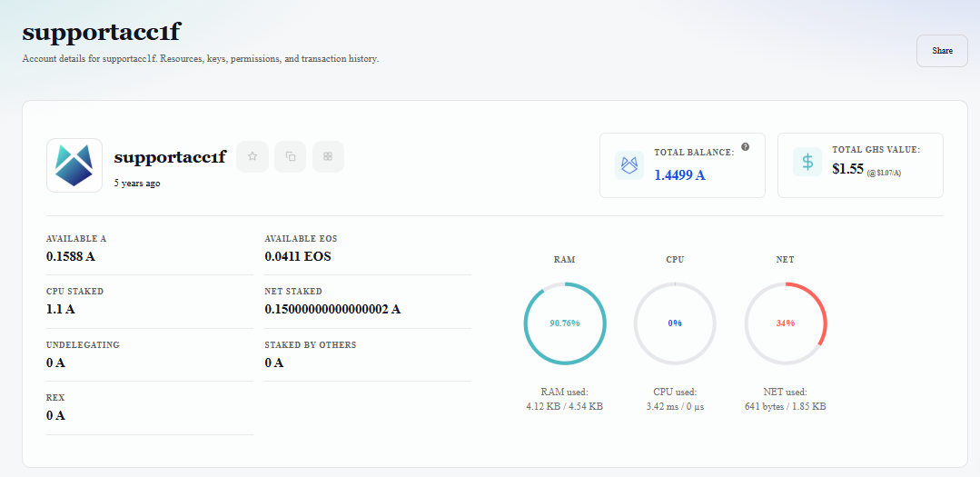Click the 1.4499 A total balance value
980x477 pixels.
(680, 175)
